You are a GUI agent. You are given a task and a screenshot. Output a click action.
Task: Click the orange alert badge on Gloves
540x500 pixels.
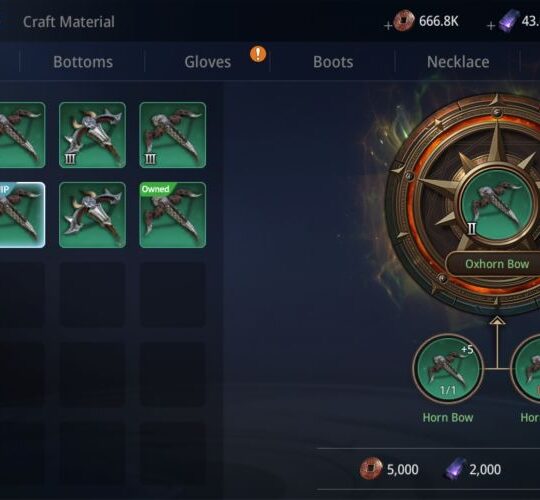click(x=258, y=54)
